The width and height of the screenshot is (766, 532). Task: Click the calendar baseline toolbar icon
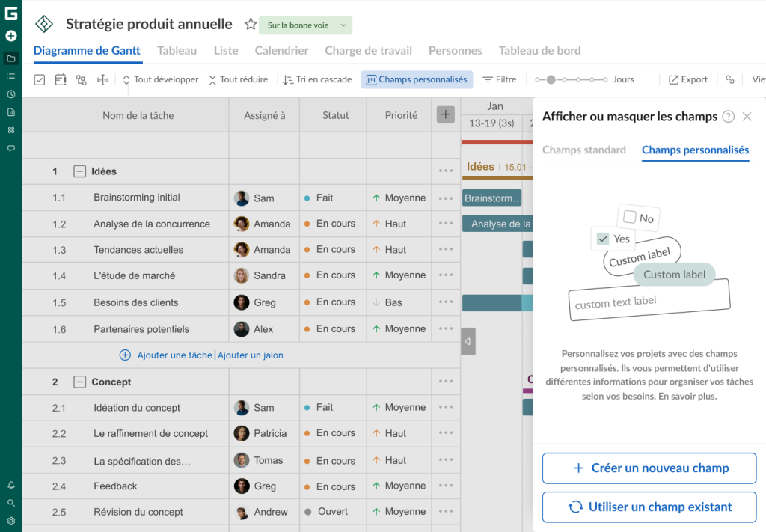coord(61,79)
